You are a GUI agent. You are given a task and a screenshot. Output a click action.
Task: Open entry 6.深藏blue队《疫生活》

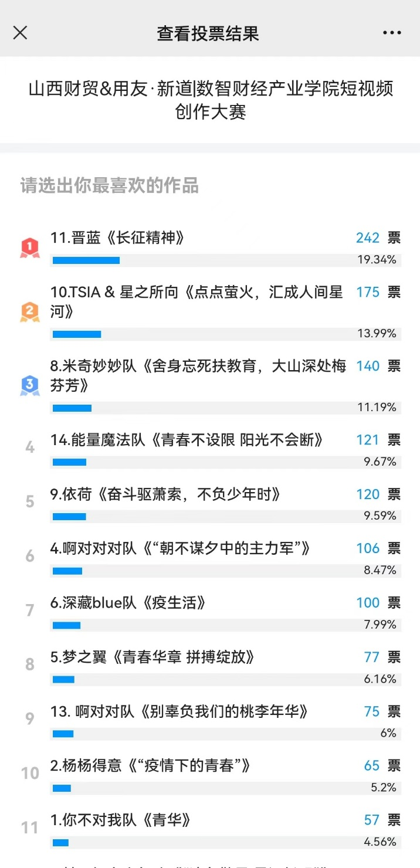pyautogui.click(x=128, y=603)
